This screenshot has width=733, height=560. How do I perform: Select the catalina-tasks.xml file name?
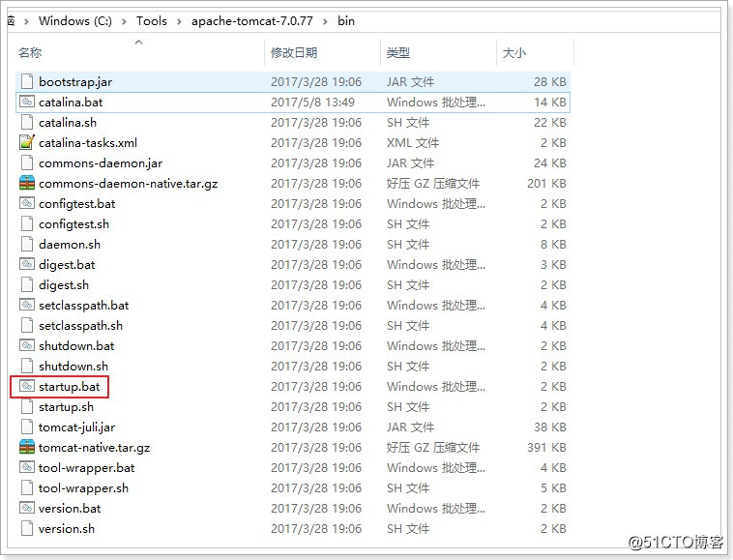point(88,142)
